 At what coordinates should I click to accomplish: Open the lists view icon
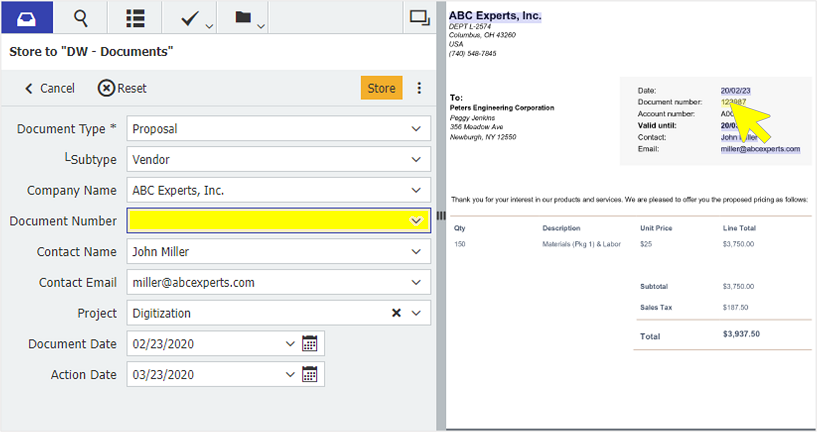pyautogui.click(x=136, y=18)
